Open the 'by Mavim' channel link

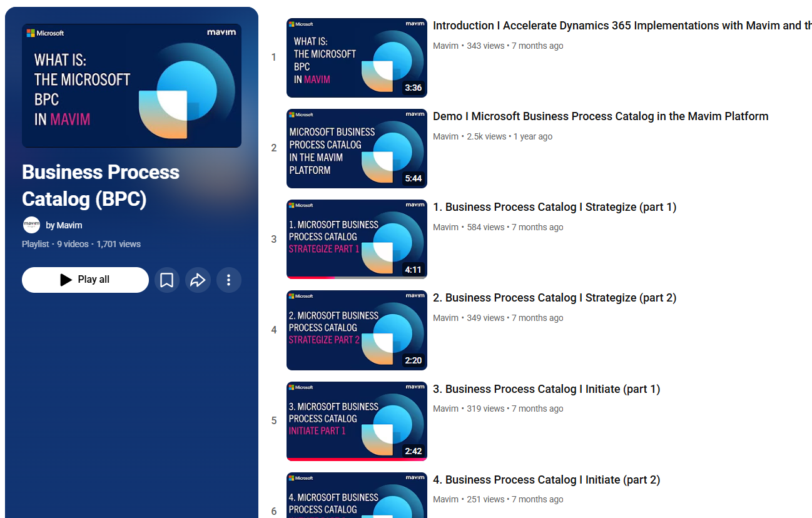64,225
